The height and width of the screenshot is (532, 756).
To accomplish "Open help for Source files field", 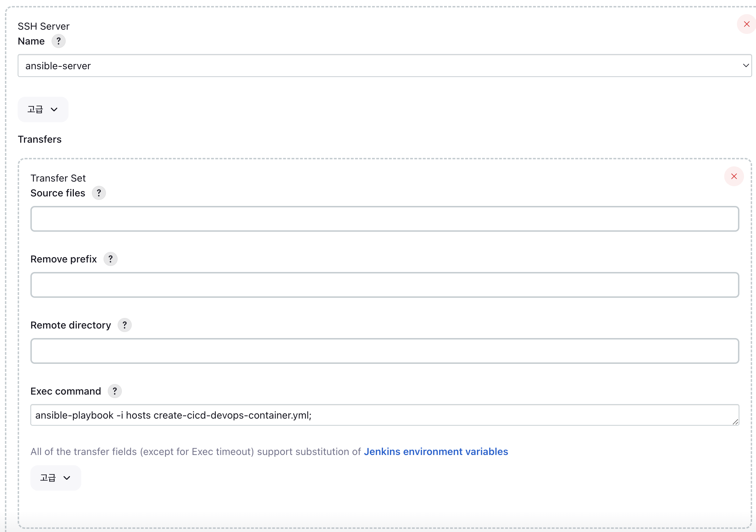I will pyautogui.click(x=99, y=193).
